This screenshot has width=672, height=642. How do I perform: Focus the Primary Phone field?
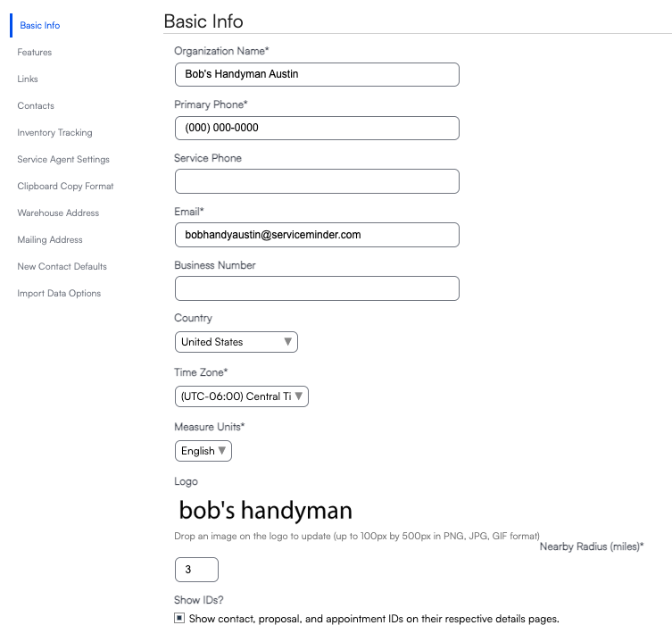pos(317,128)
